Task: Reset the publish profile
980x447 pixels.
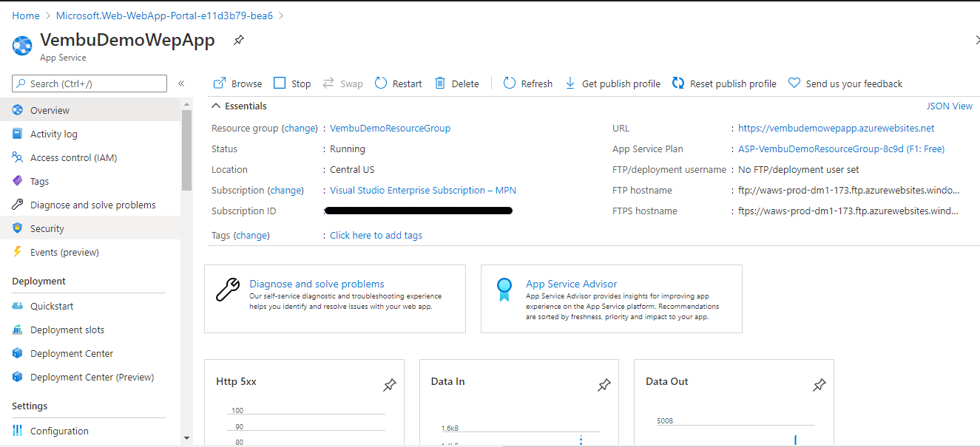Action: (x=724, y=83)
